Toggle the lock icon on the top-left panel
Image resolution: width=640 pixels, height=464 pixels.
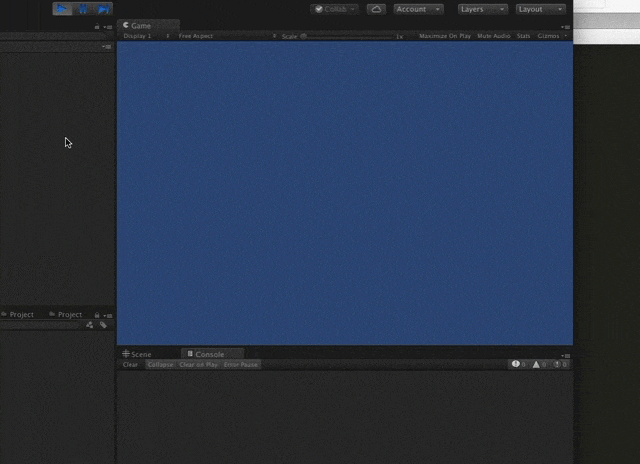[x=97, y=27]
